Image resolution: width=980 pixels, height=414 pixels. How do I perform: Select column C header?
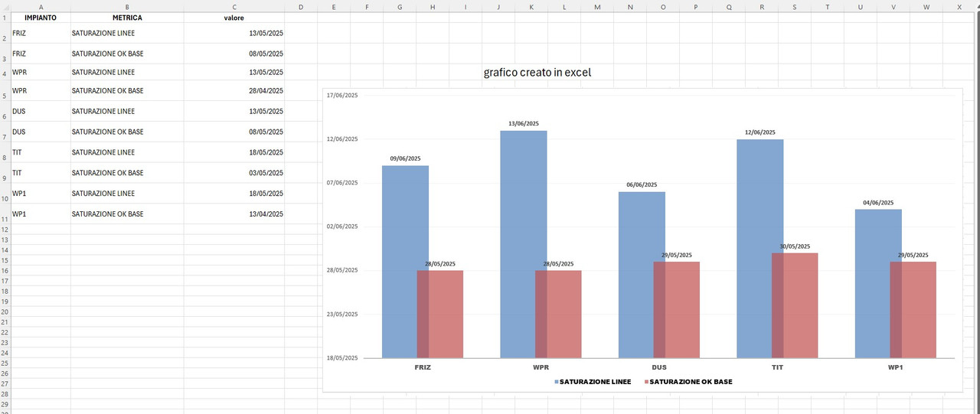(234, 6)
